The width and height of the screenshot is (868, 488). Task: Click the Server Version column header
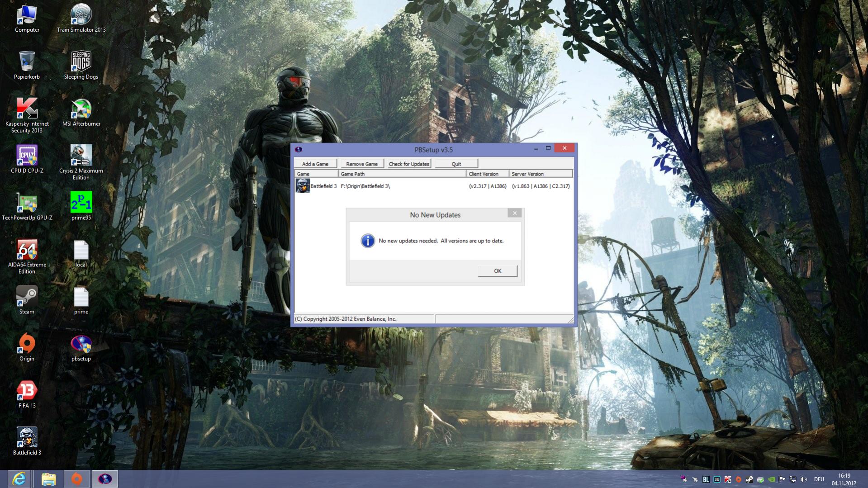(541, 174)
